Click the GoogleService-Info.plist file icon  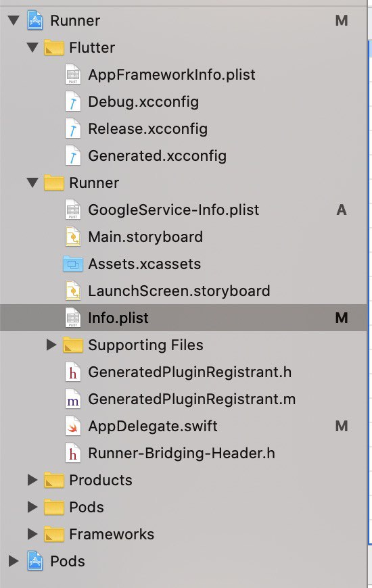(x=73, y=210)
